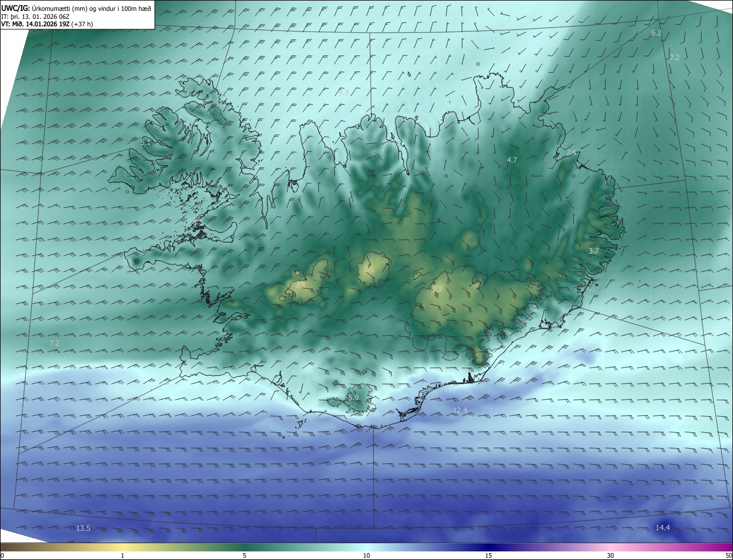The image size is (733, 560).
Task: Click the colour scale tick label 15
Action: click(x=488, y=556)
